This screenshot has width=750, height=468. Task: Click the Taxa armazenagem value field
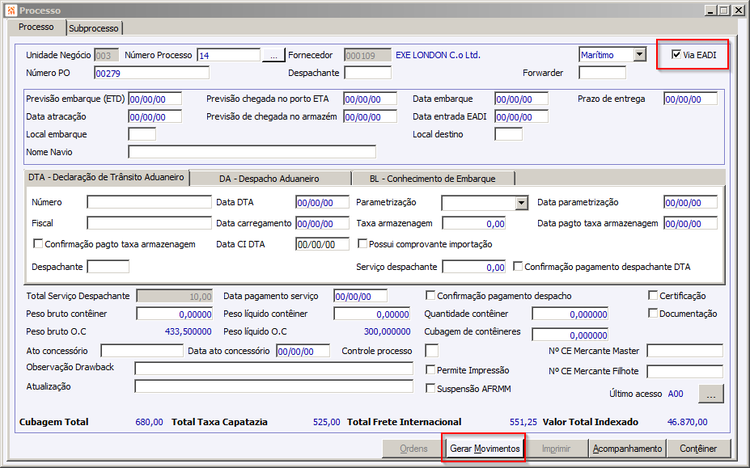click(474, 223)
